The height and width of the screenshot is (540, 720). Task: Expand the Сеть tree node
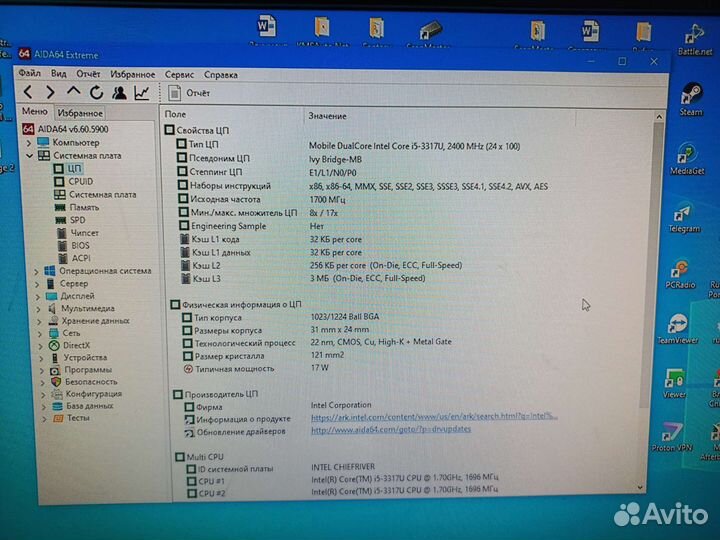tap(40, 334)
